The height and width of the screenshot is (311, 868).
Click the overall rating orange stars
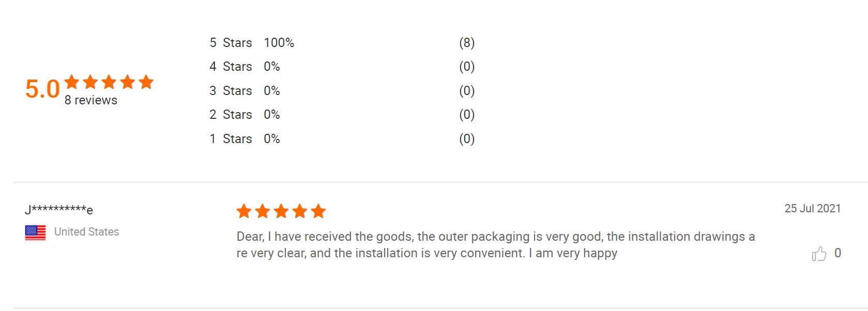109,82
